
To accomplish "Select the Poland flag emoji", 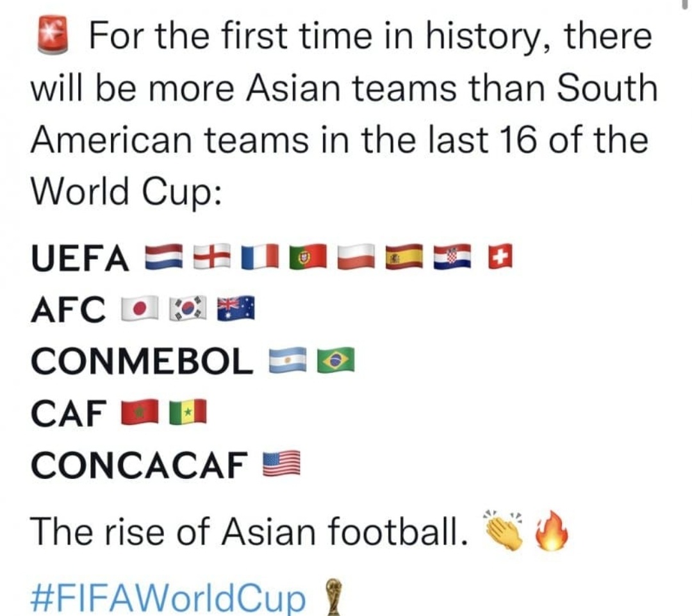I will pos(356,256).
